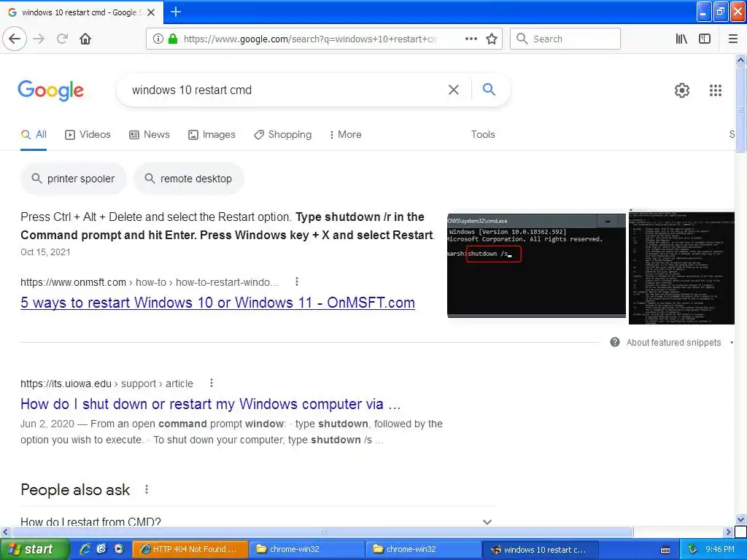
Task: Open options dots beside People also ask
Action: 147,489
